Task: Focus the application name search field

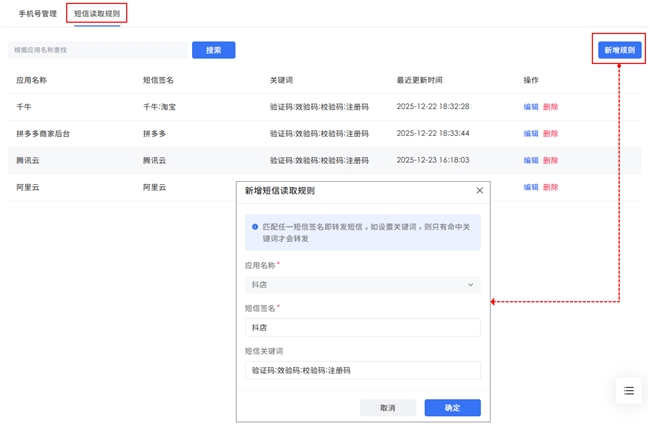Action: (97, 50)
